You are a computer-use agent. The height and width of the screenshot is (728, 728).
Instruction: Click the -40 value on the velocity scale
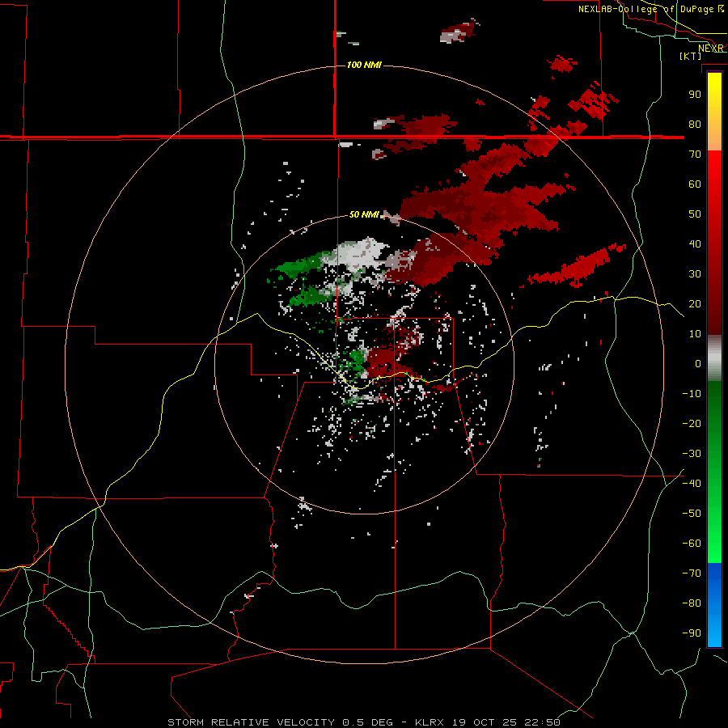[x=692, y=484]
